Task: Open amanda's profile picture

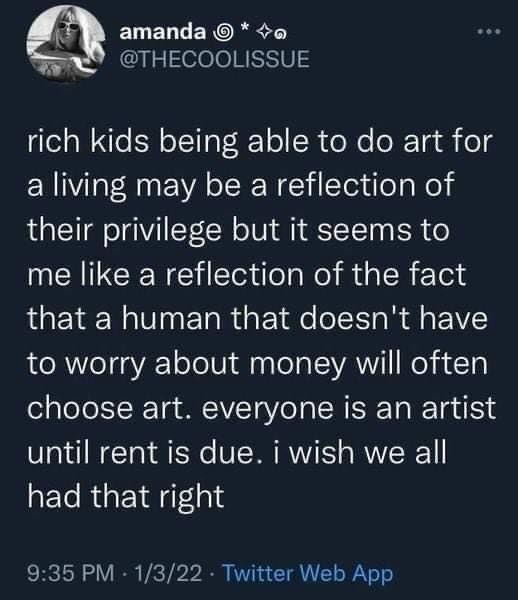Action: 67,44
